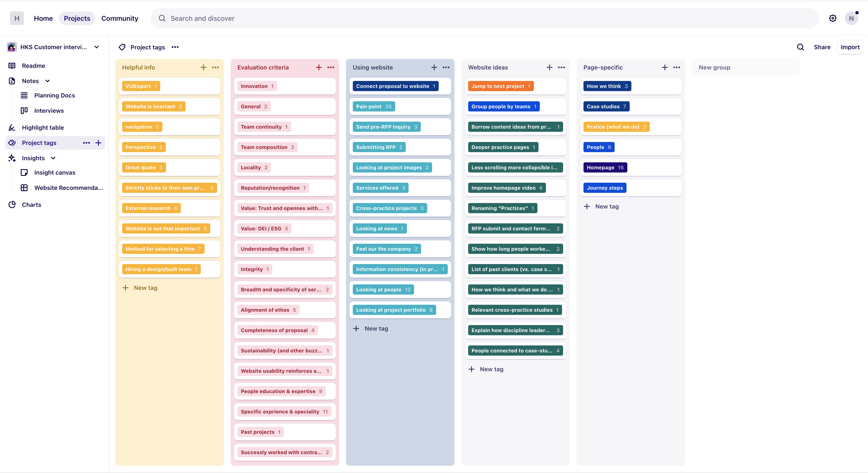Open the Insight canvas page

click(x=54, y=173)
